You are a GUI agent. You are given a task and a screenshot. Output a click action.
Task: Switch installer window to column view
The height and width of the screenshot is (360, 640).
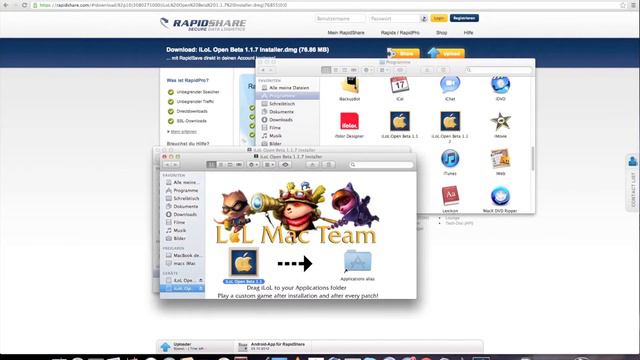coord(230,164)
